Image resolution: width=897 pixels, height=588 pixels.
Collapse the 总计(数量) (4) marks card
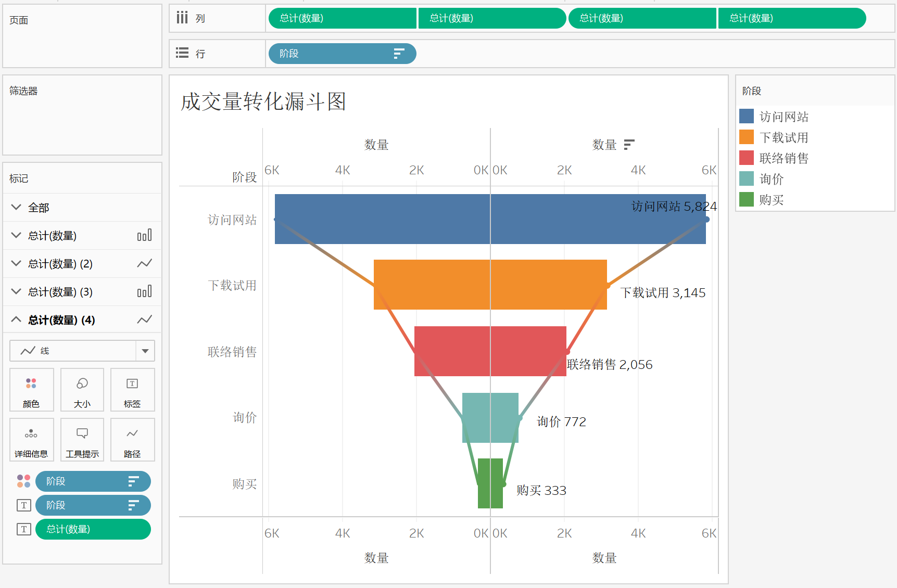pyautogui.click(x=16, y=319)
